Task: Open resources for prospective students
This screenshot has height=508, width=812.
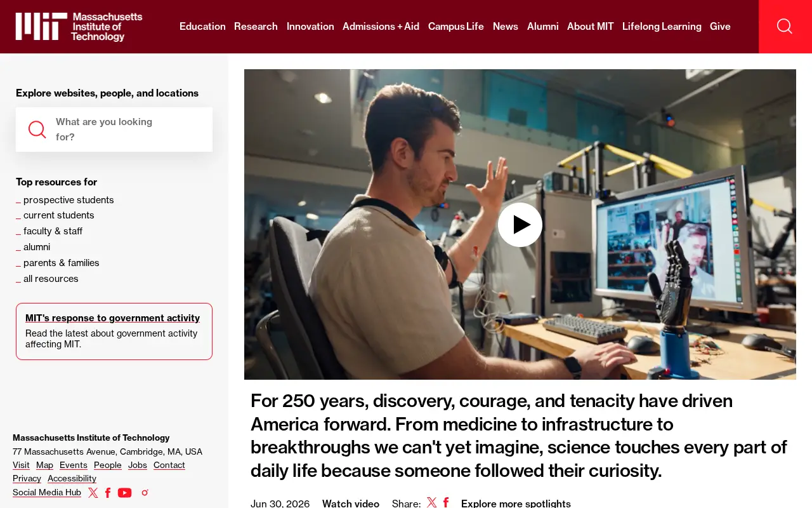Action: pyautogui.click(x=69, y=200)
